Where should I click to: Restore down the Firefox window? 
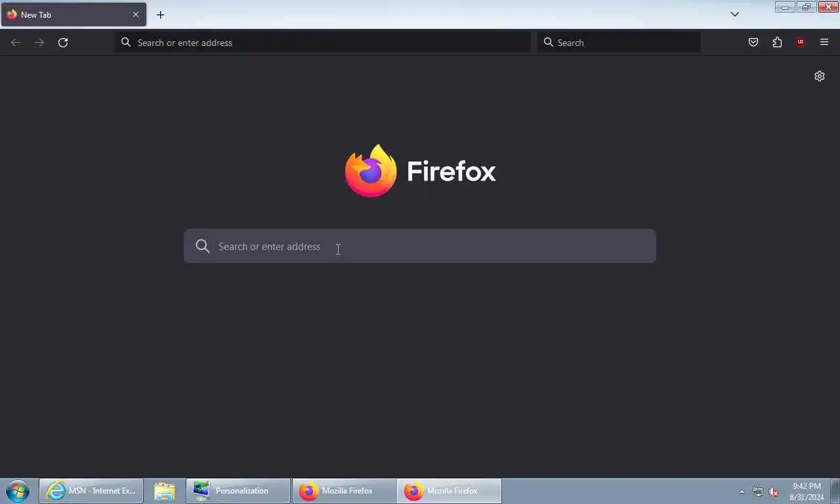806,7
